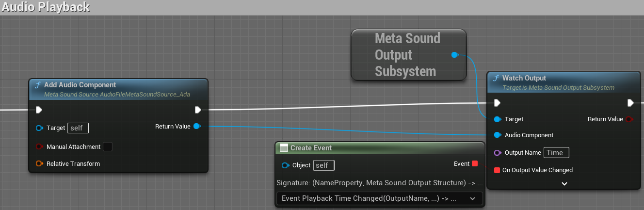The height and width of the screenshot is (210, 644).
Task: Toggle the Manual Attachment checkbox
Action: point(108,146)
